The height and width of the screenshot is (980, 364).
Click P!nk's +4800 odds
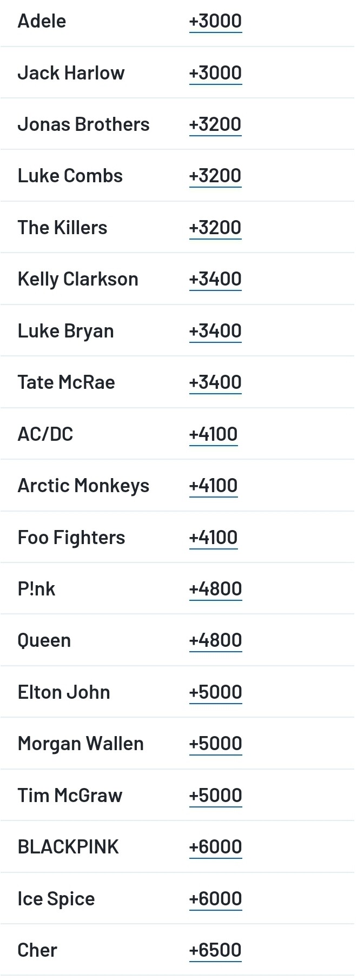point(215,589)
